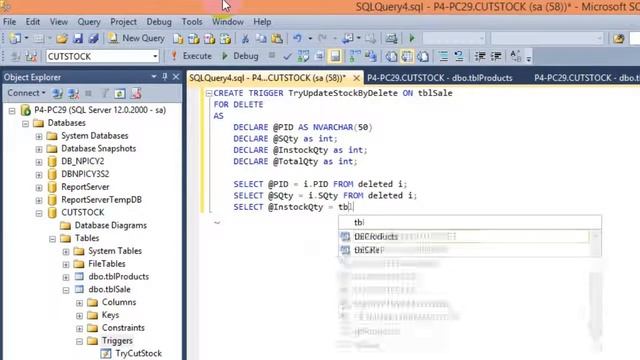The height and width of the screenshot is (360, 640).
Task: Toggle the highlighted Results to Grid button
Action: click(x=407, y=56)
